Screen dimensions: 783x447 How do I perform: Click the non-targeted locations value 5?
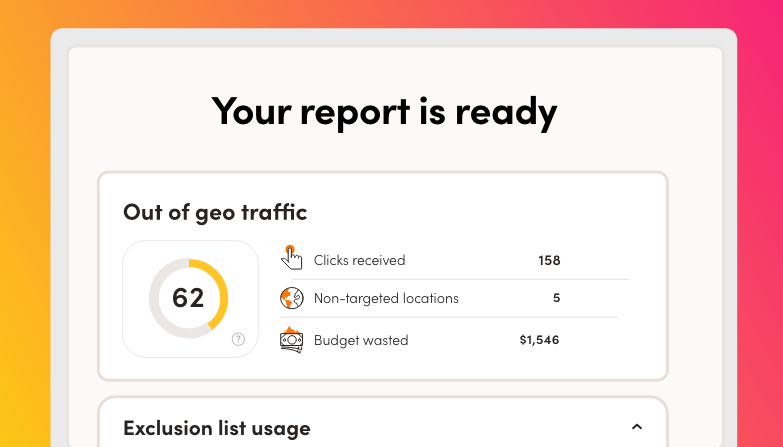[556, 298]
